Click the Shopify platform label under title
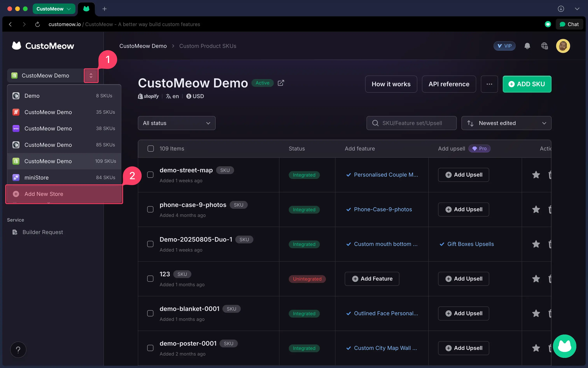 (148, 96)
